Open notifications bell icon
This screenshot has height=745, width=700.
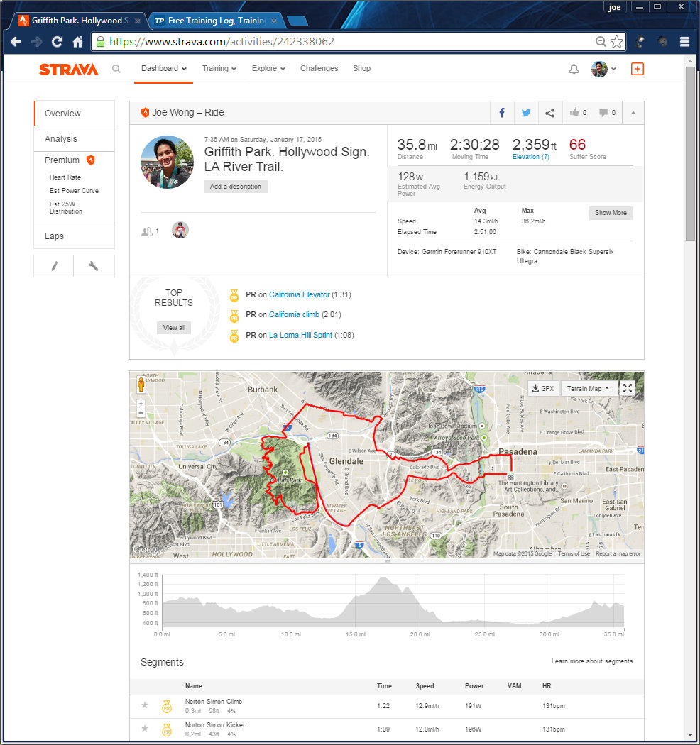pos(574,69)
